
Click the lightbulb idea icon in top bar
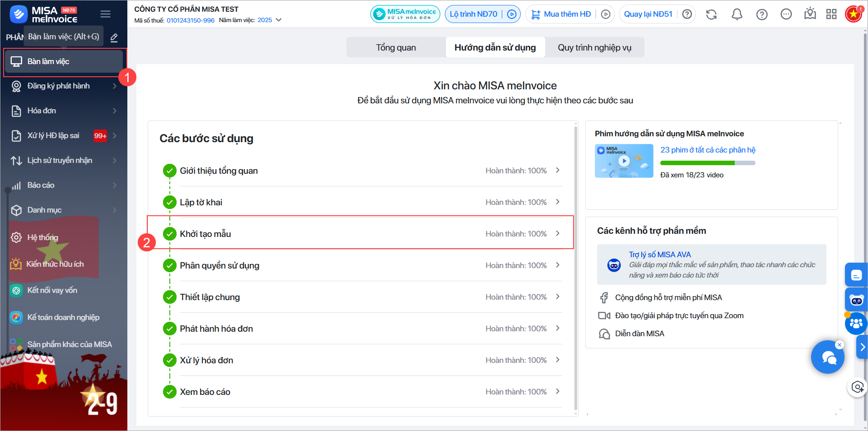tap(810, 14)
